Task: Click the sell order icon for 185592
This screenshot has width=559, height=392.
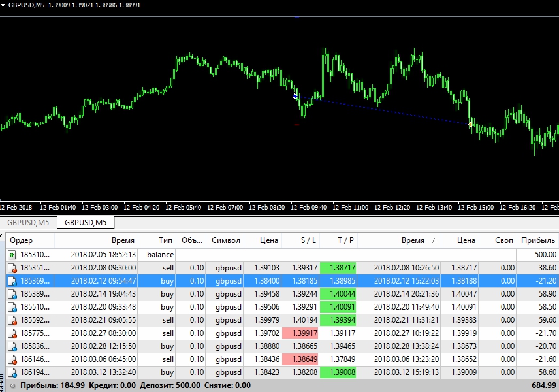Action: [12, 320]
